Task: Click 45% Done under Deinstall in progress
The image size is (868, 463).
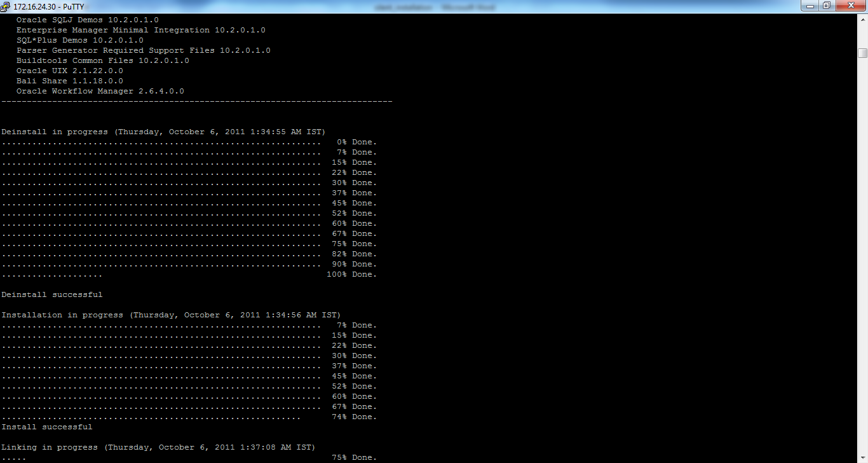Action: [x=354, y=203]
